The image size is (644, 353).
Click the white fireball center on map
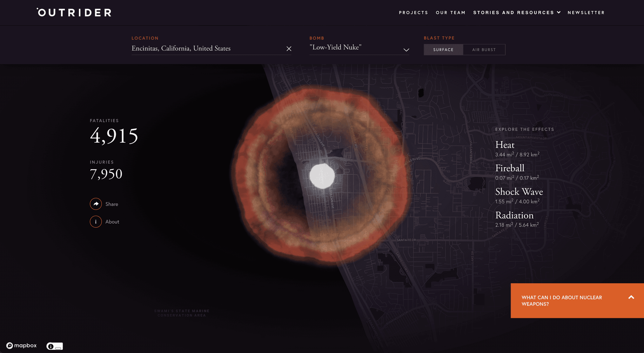click(322, 176)
